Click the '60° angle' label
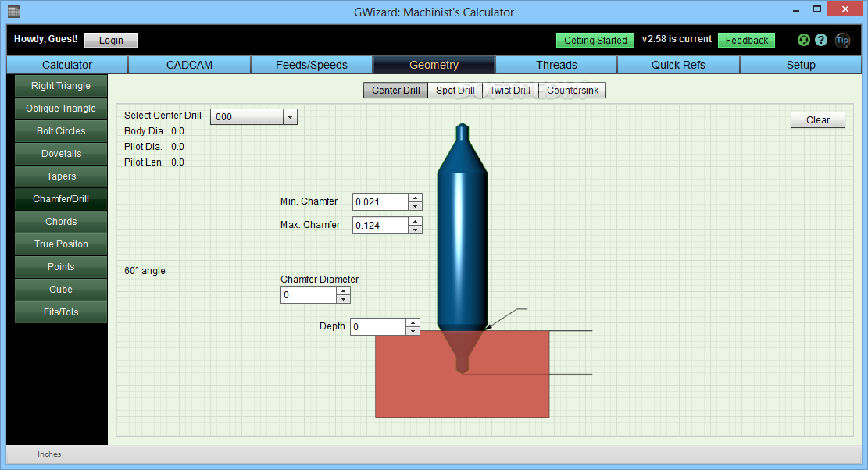The height and width of the screenshot is (470, 868). (x=145, y=270)
